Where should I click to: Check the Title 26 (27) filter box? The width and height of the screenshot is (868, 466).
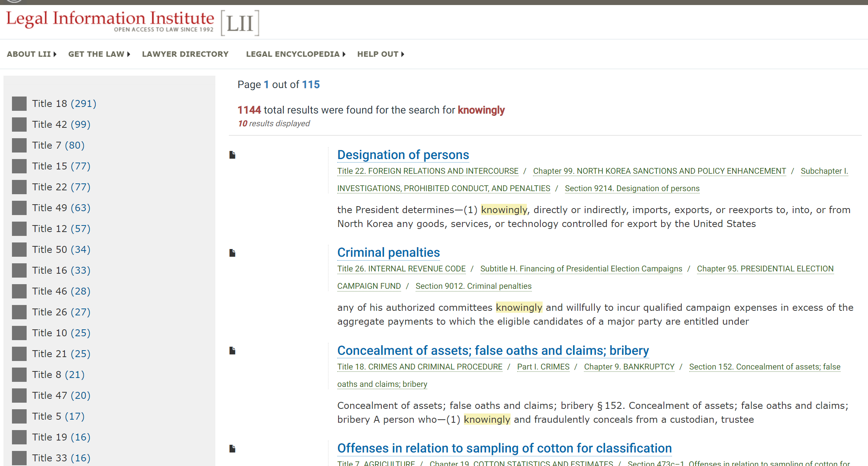(x=19, y=312)
